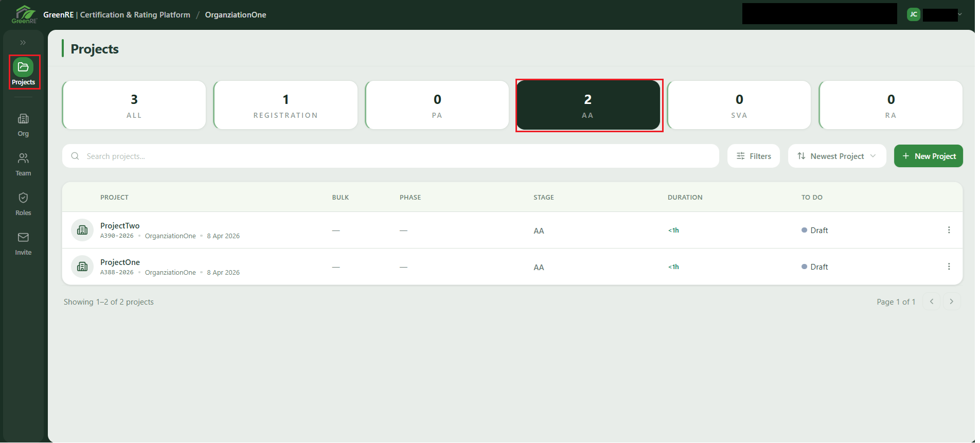The width and height of the screenshot is (980, 443).
Task: Click the GreenRE logo in the header
Action: click(24, 14)
